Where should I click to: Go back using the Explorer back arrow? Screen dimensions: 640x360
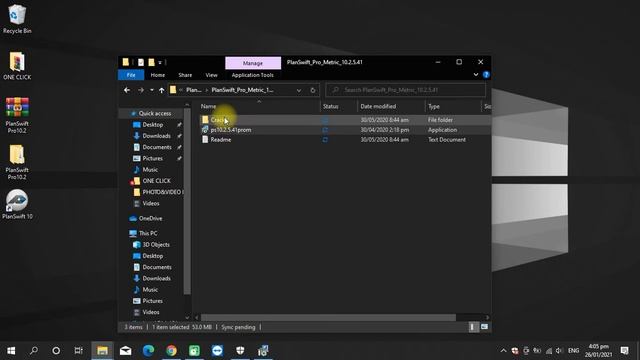click(127, 90)
